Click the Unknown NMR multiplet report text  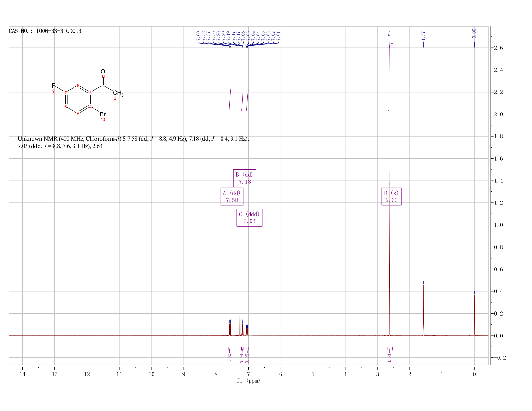tap(133, 142)
